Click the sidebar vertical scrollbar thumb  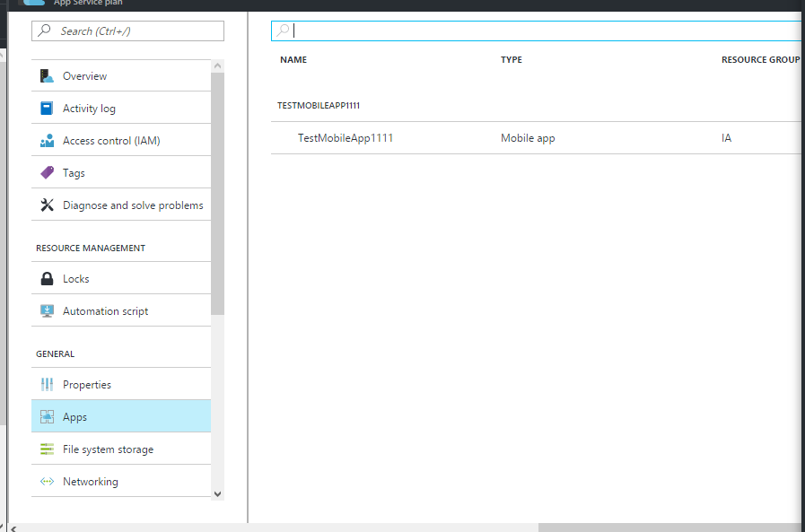pos(218,194)
